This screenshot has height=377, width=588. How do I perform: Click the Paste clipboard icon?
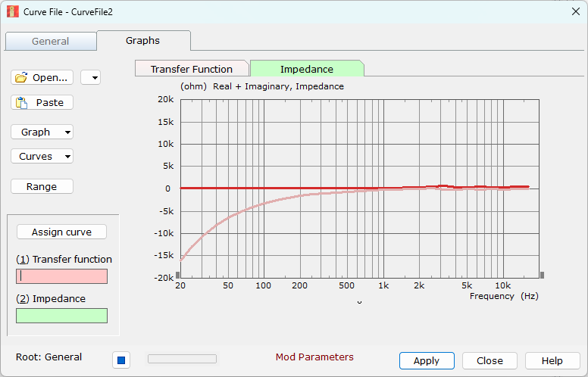21,103
